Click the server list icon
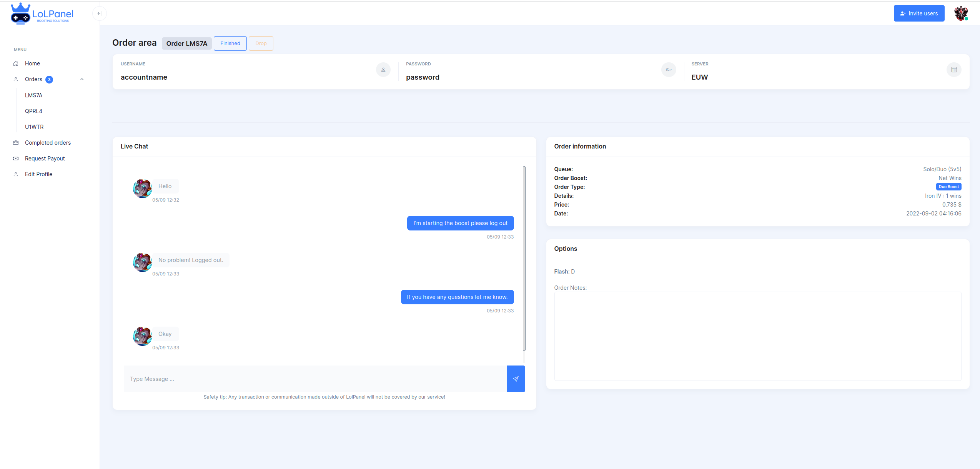Viewport: 980px width, 469px height. [954, 70]
